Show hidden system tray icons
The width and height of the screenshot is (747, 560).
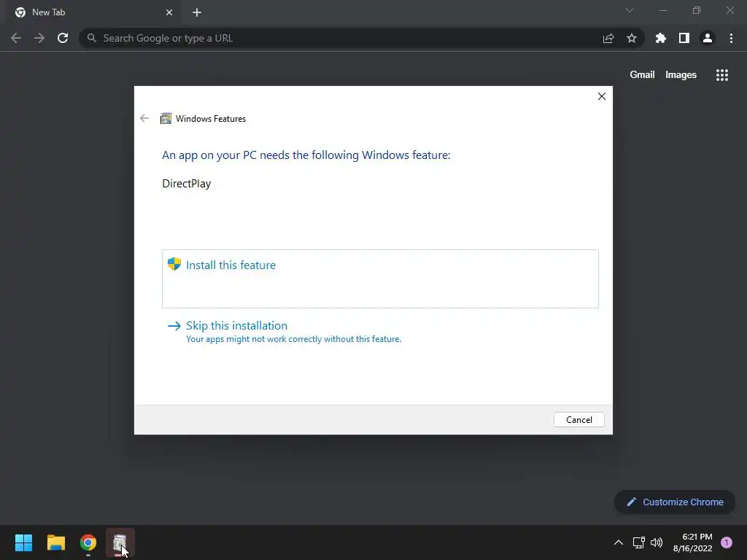coord(619,542)
